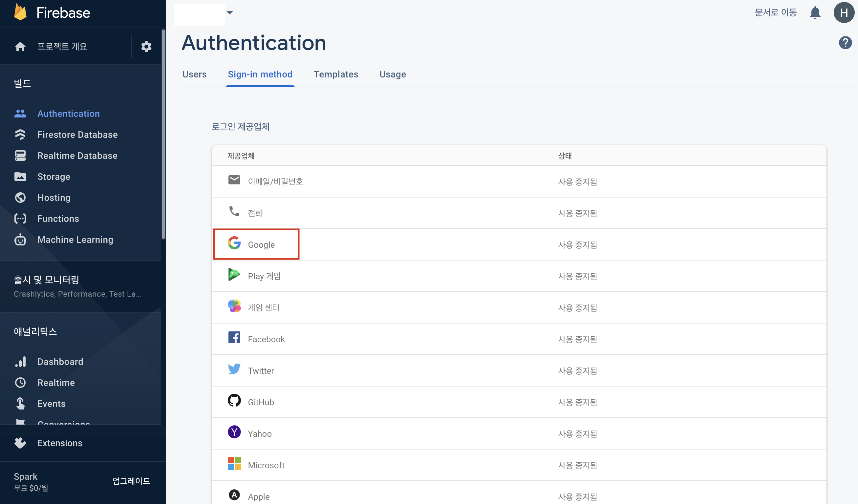
Task: Switch to the Usage tab
Action: click(x=393, y=74)
